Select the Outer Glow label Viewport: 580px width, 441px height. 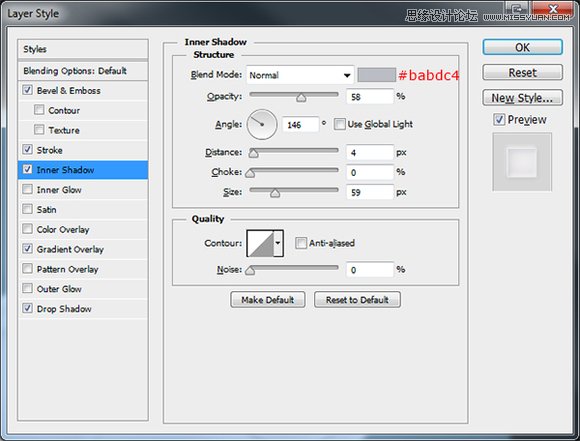(x=59, y=289)
